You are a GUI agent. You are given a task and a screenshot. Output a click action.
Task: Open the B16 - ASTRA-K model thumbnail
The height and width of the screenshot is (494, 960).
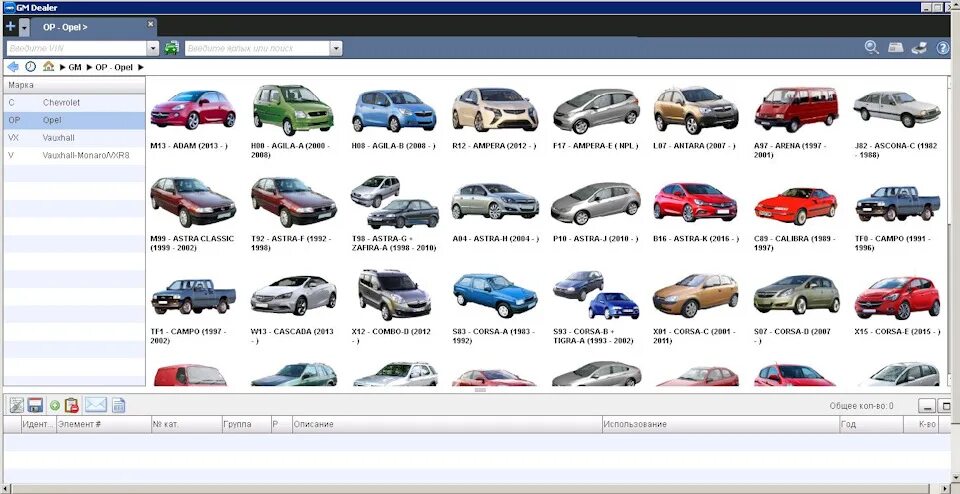696,202
